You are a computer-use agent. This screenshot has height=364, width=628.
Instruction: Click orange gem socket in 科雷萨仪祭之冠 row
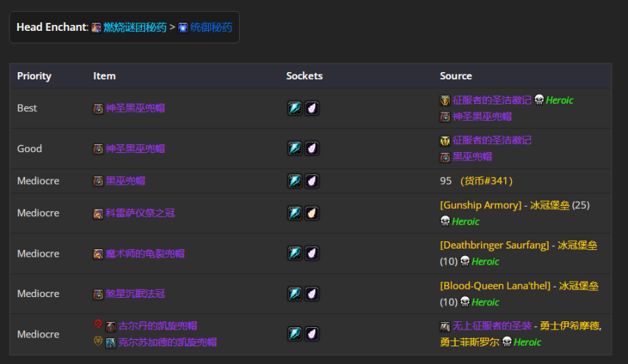(312, 213)
